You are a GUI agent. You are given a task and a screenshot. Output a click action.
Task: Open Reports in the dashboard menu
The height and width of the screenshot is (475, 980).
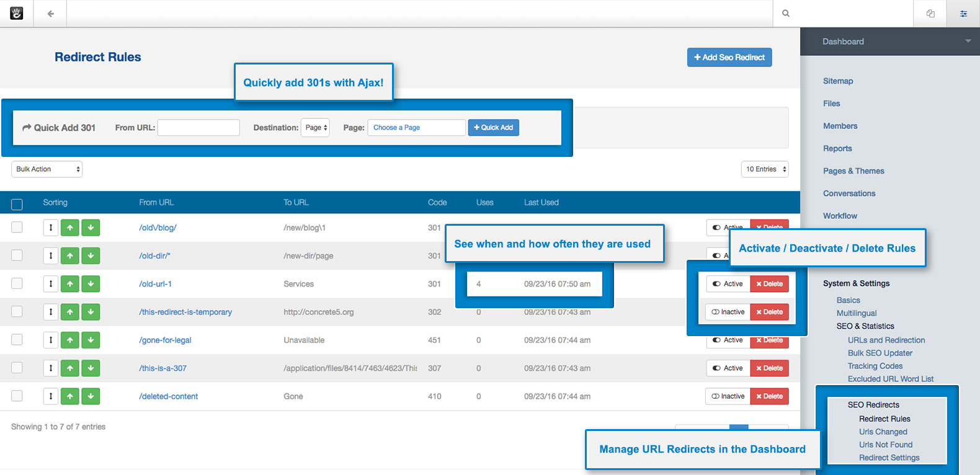pyautogui.click(x=837, y=149)
